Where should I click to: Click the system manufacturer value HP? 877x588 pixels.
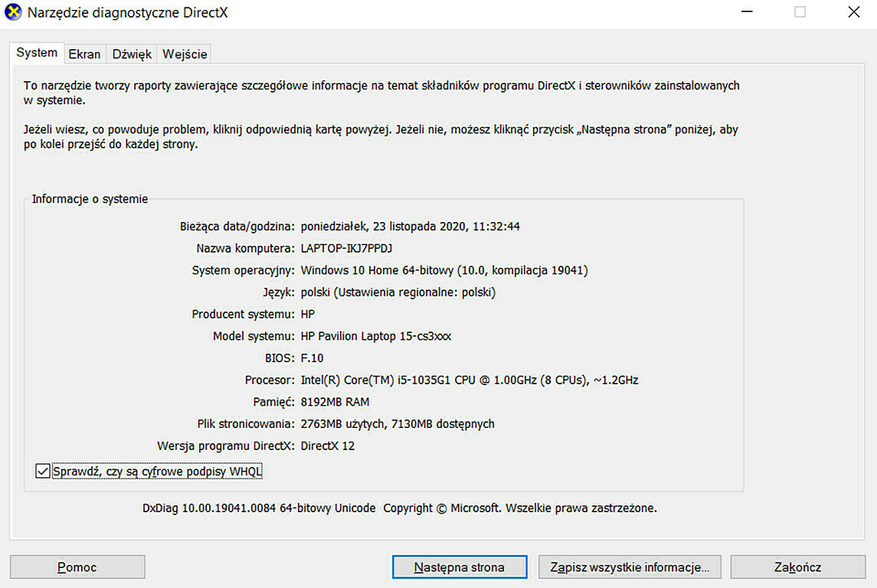[x=308, y=314]
